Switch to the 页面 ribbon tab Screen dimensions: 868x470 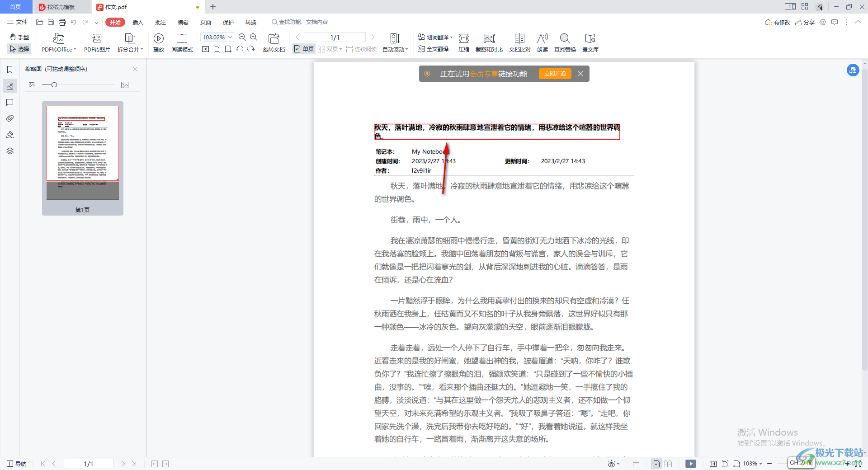[206, 22]
